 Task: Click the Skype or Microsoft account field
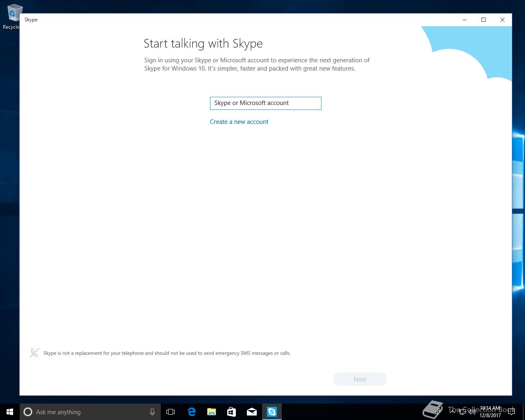pos(265,103)
